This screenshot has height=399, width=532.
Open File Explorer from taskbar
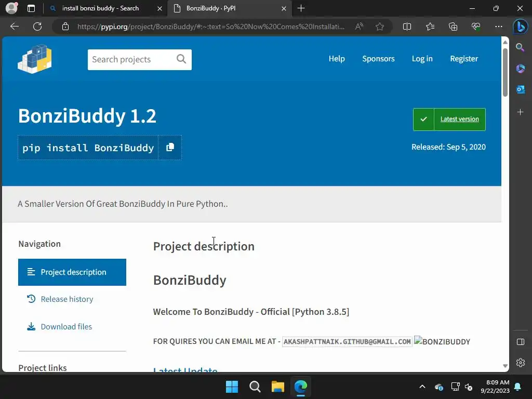(x=277, y=387)
